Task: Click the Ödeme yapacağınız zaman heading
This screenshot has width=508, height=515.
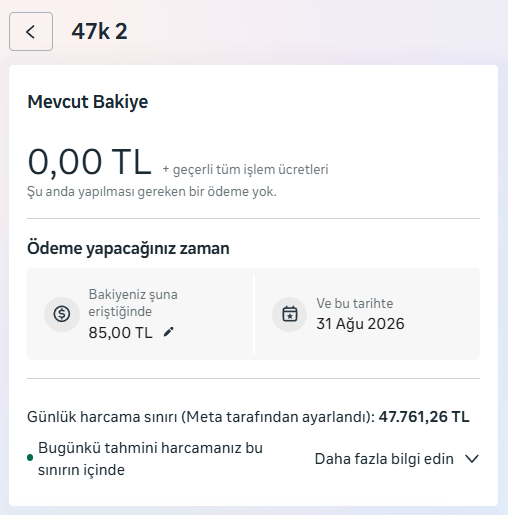Action: coord(128,249)
